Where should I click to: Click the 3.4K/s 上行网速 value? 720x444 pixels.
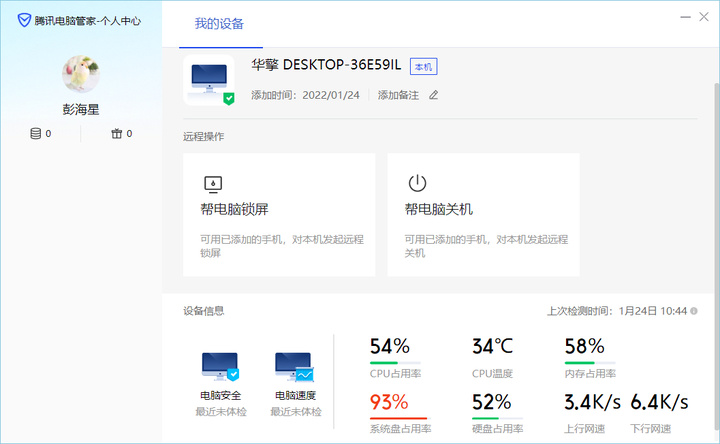[x=592, y=402]
